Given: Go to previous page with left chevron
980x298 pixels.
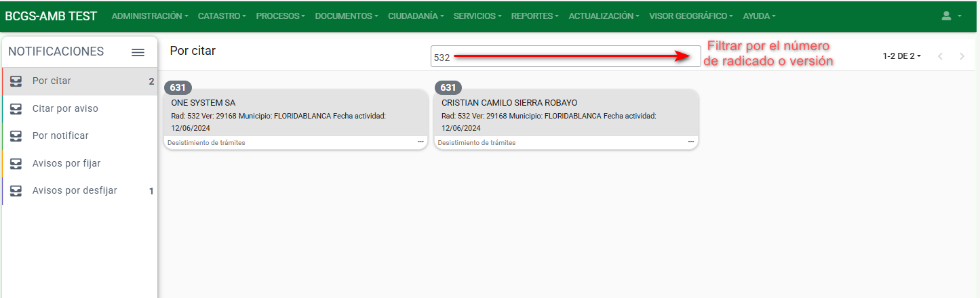Looking at the screenshot, I should 940,56.
